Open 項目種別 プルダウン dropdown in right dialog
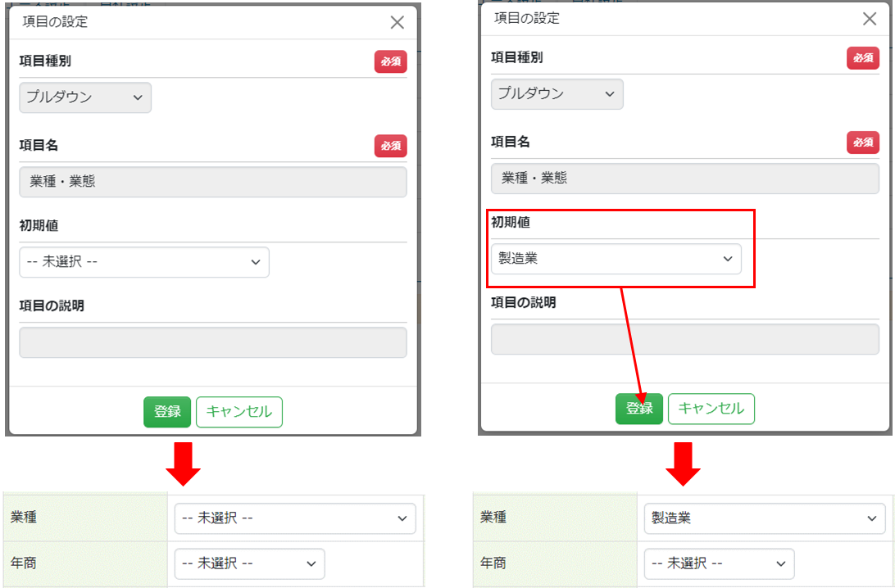This screenshot has width=895, height=588. pos(557,94)
